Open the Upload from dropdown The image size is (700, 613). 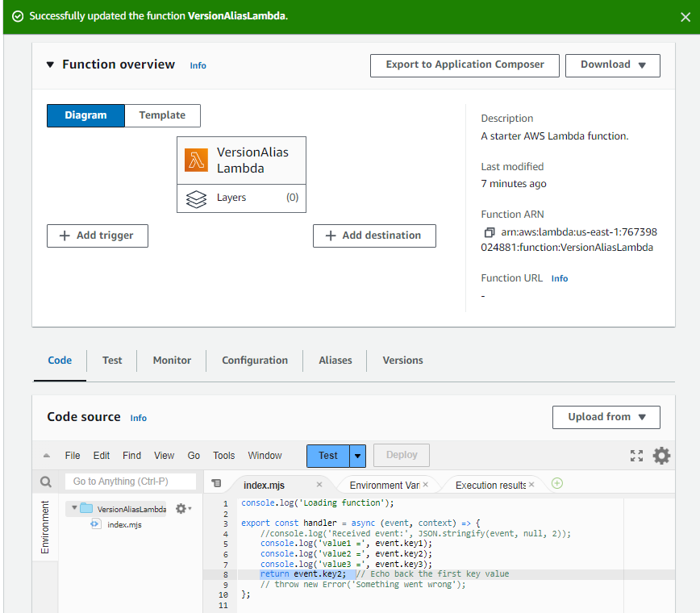tap(606, 417)
